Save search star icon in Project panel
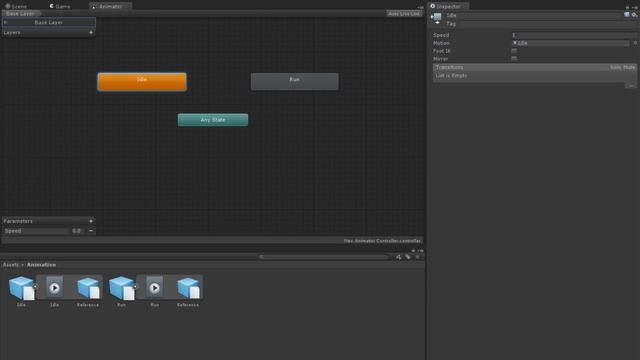Image resolution: width=640 pixels, height=360 pixels. coord(417,257)
